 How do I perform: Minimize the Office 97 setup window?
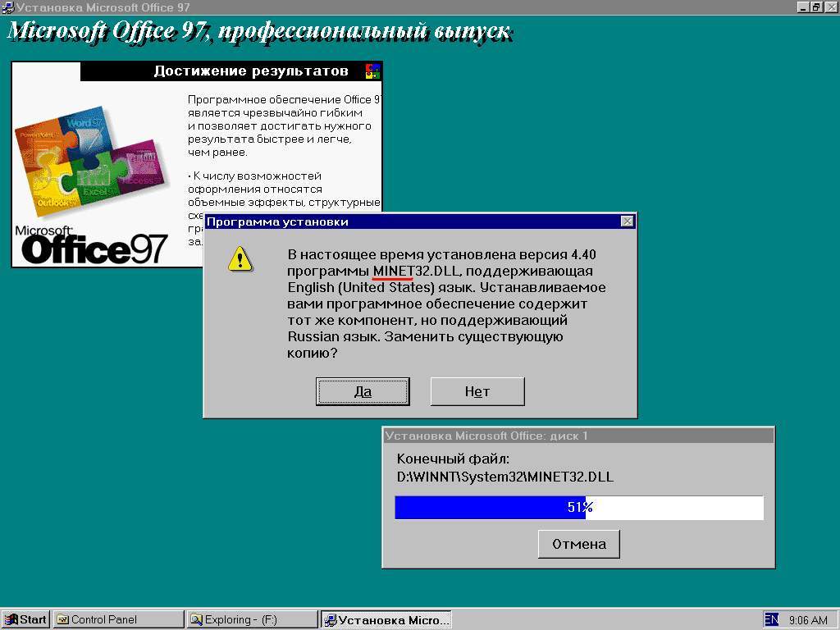click(x=802, y=7)
